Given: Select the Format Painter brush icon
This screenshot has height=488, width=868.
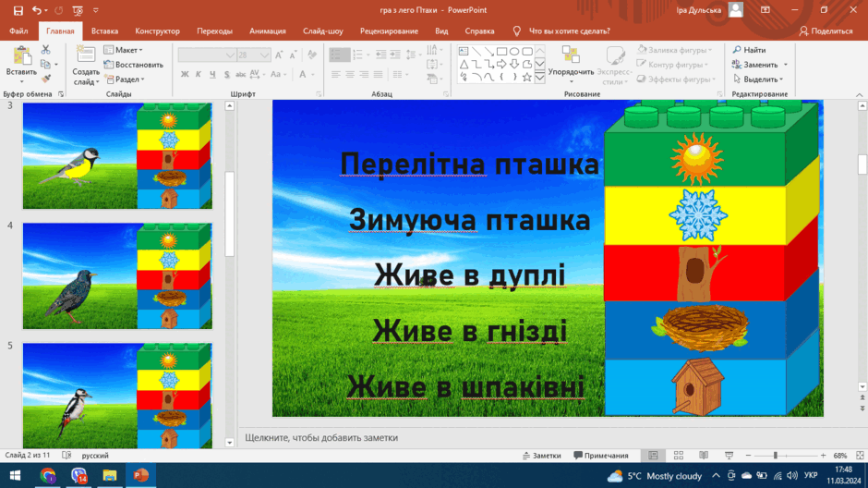Looking at the screenshot, I should [x=46, y=79].
